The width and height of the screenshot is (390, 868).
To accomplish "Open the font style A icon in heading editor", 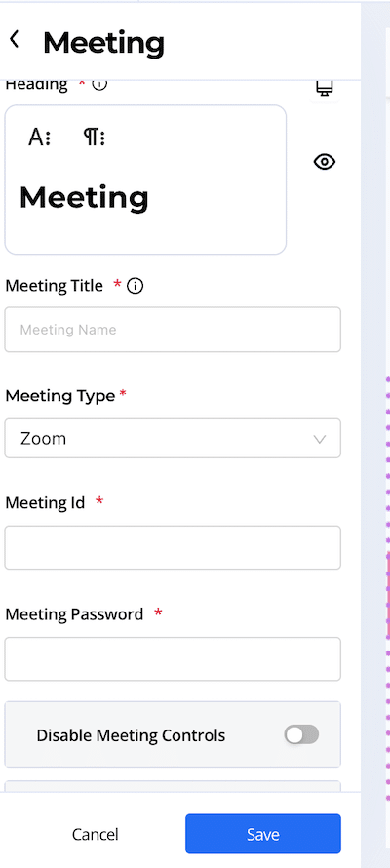I will [39, 137].
